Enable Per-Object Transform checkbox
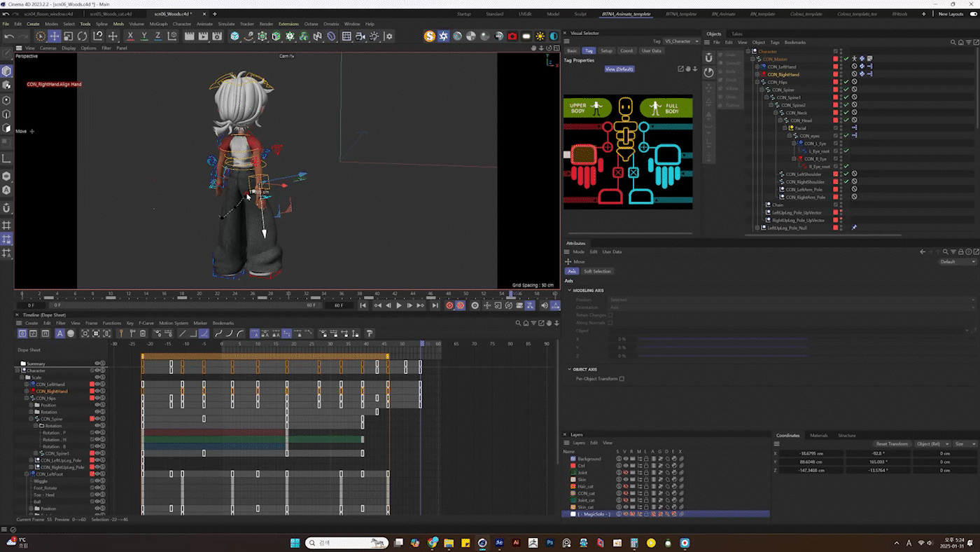980x552 pixels. coord(622,379)
